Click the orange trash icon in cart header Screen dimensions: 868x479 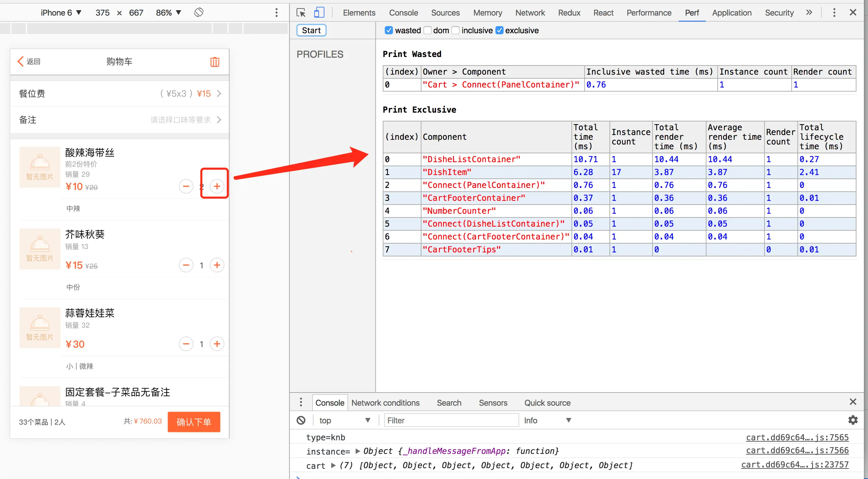[214, 62]
